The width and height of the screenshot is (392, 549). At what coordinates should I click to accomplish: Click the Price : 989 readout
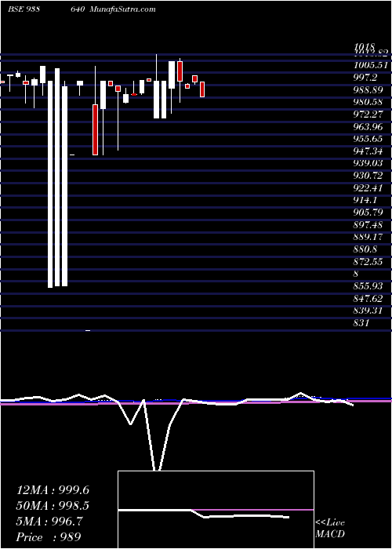[x=49, y=536]
